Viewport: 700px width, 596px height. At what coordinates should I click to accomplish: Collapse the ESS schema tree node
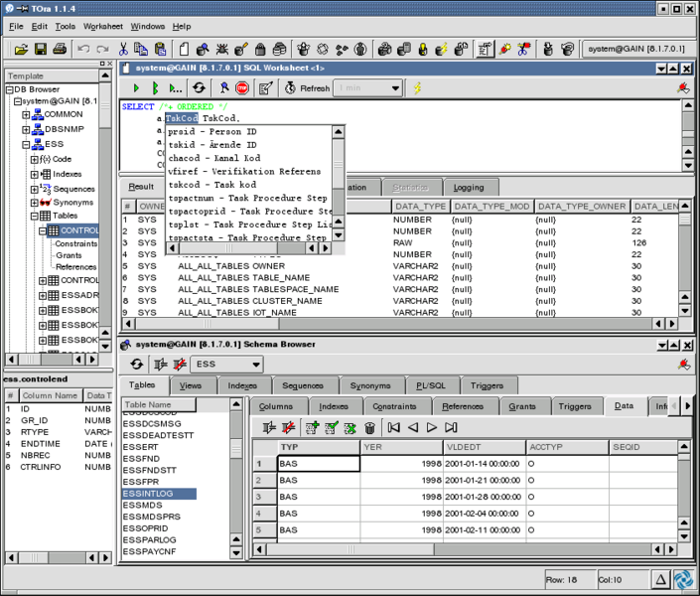click(27, 144)
